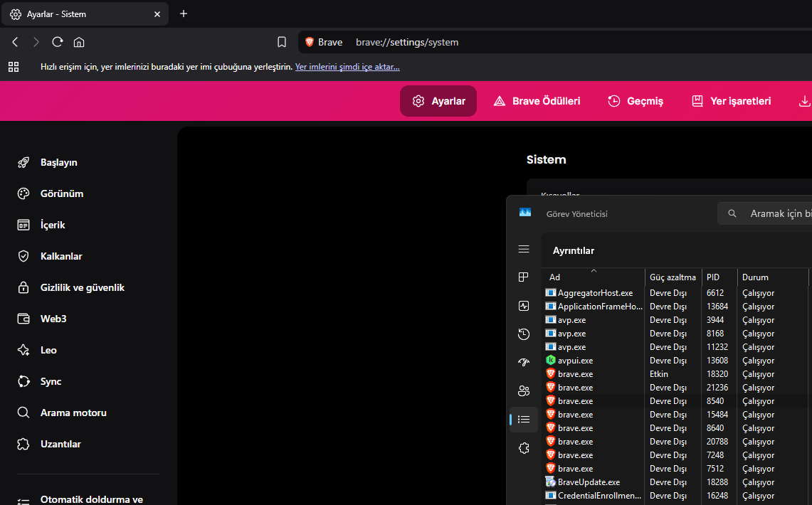Sort by the PID column header
812x505 pixels.
[x=719, y=277]
